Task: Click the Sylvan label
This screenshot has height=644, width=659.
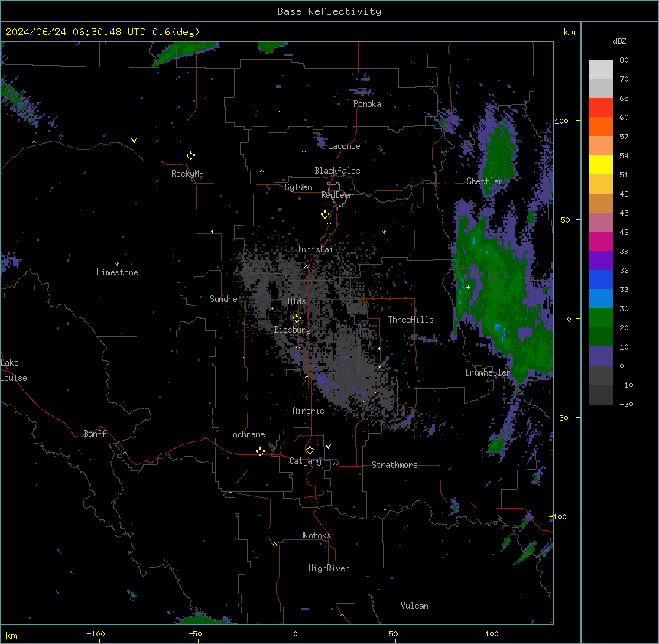Action: click(298, 187)
